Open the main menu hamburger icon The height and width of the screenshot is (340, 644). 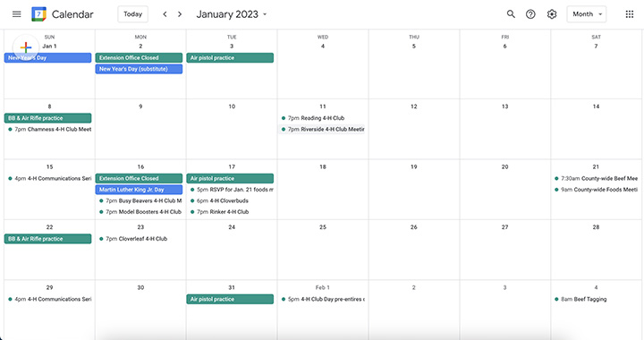[16, 14]
